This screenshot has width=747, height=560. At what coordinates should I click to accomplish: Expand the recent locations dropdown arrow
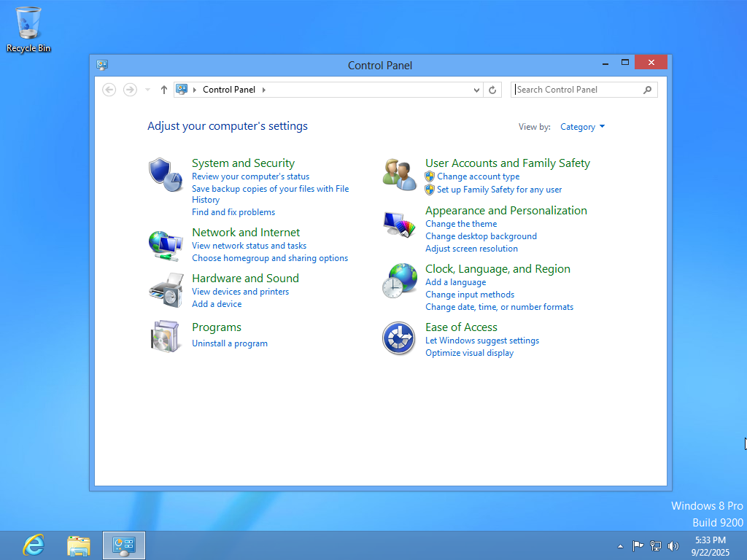147,90
